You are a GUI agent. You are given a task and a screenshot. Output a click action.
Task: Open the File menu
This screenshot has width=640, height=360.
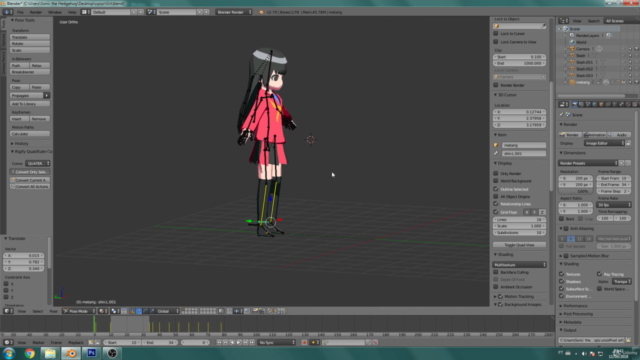(x=20, y=12)
